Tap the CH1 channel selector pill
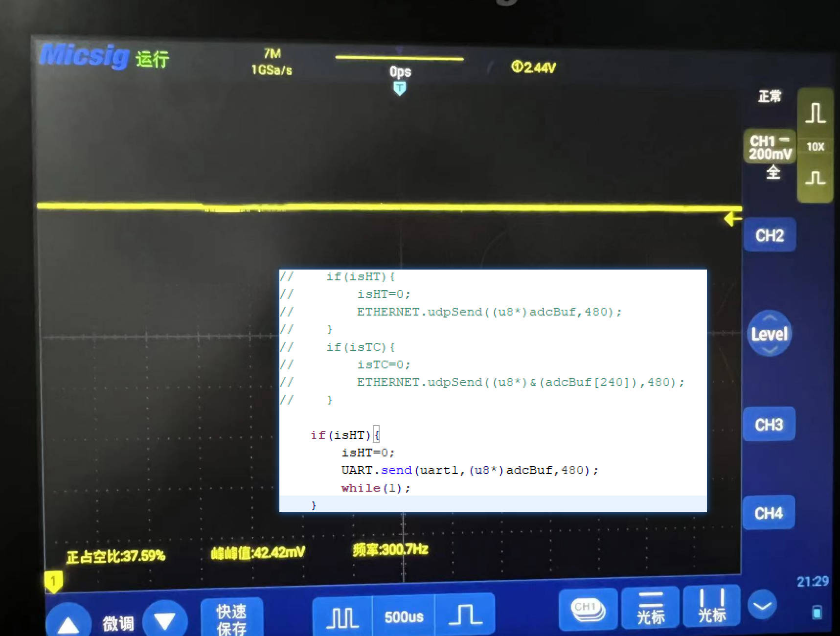Screen dimensions: 840x636 [589, 610]
